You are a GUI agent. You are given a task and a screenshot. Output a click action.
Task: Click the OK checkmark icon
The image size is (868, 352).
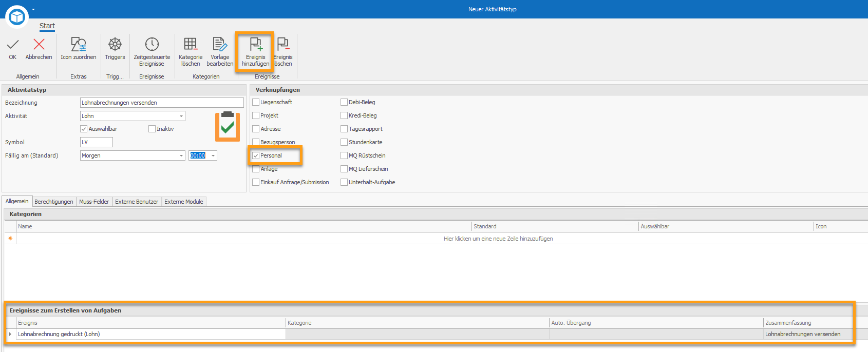[13, 45]
